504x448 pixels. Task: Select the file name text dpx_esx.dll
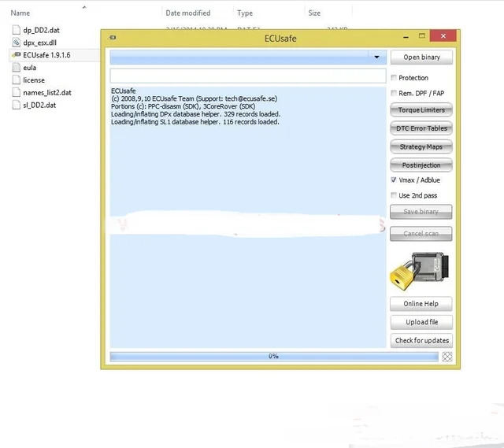pyautogui.click(x=40, y=43)
